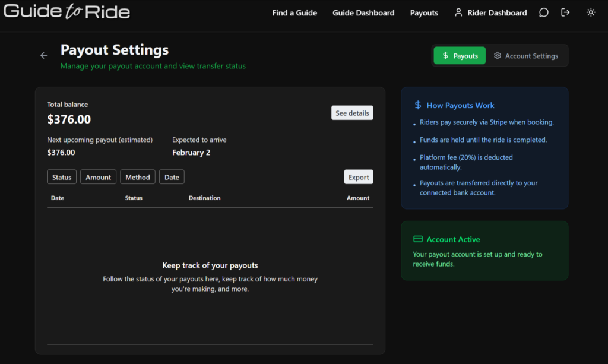The width and height of the screenshot is (608, 364).
Task: Open Payouts in the top navigation
Action: [x=424, y=12]
